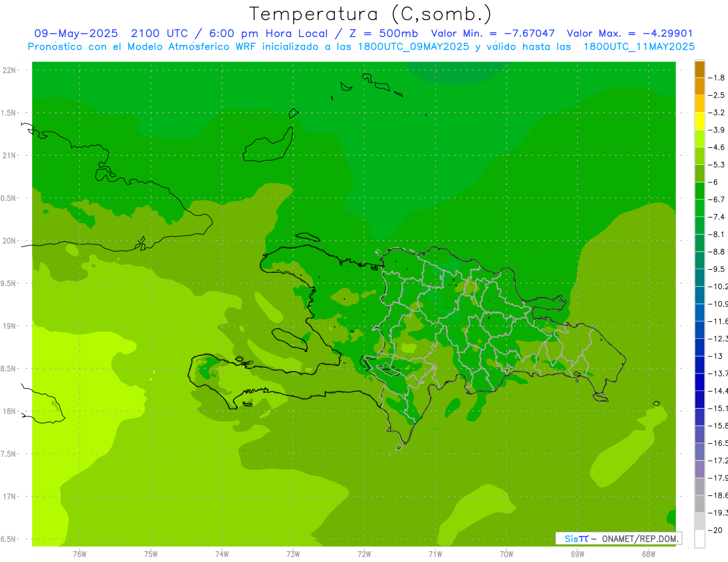Click the '73W' longitude label
Screen dimensions: 728x562
(x=293, y=554)
